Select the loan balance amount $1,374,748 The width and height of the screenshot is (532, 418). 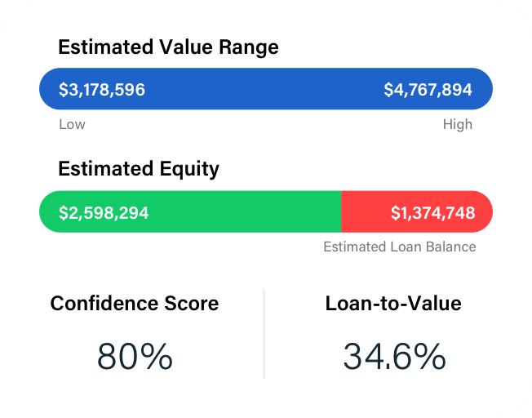point(432,212)
